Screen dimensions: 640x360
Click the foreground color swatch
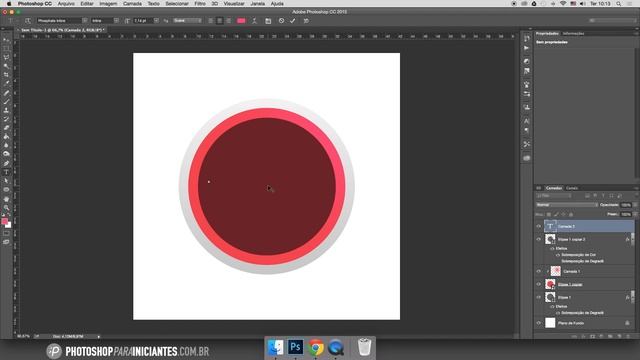click(4, 221)
